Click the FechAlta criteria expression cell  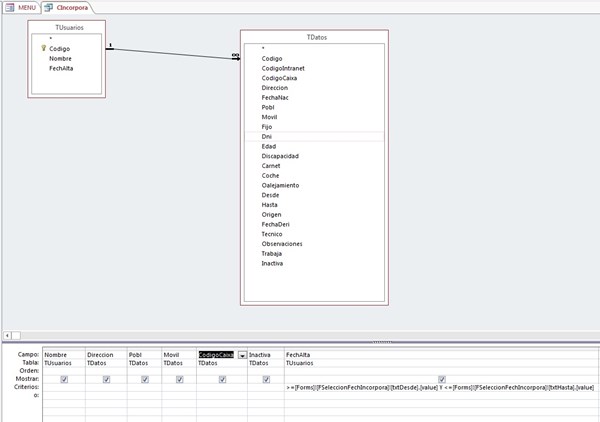click(440, 387)
